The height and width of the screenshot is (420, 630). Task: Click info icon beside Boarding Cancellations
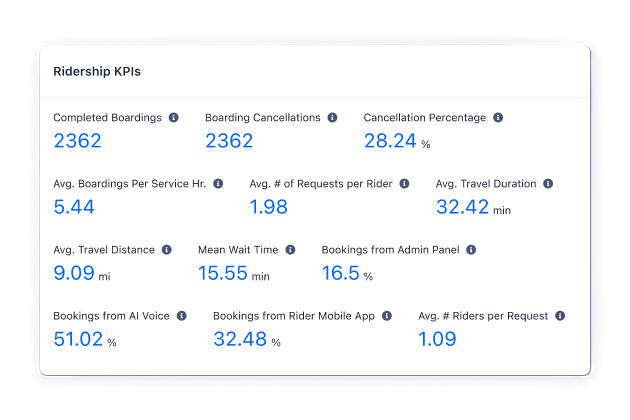coord(332,117)
